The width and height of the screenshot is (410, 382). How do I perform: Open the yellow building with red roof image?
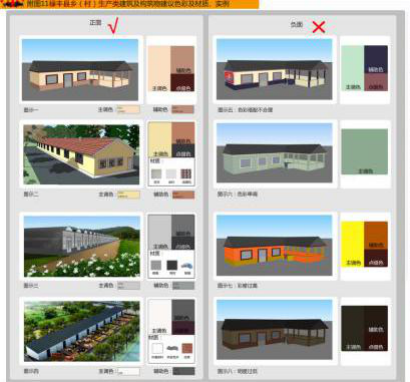point(81,154)
